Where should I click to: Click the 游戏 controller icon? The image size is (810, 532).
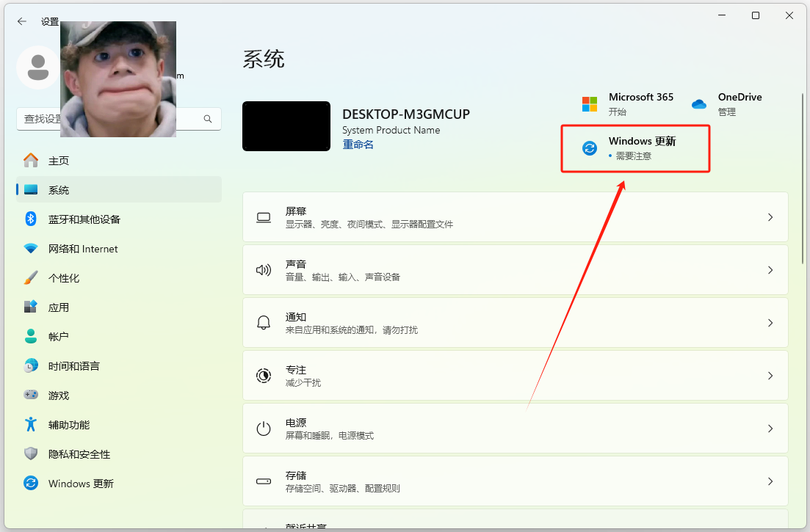click(x=31, y=395)
